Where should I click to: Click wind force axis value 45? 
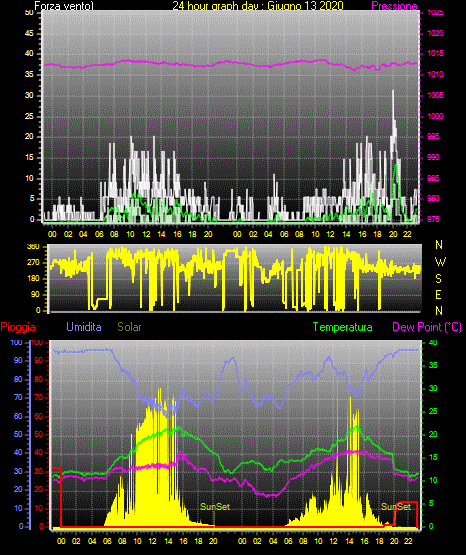point(29,33)
